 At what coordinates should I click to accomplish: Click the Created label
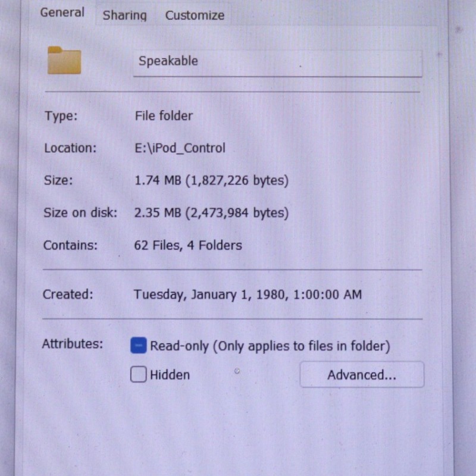68,294
